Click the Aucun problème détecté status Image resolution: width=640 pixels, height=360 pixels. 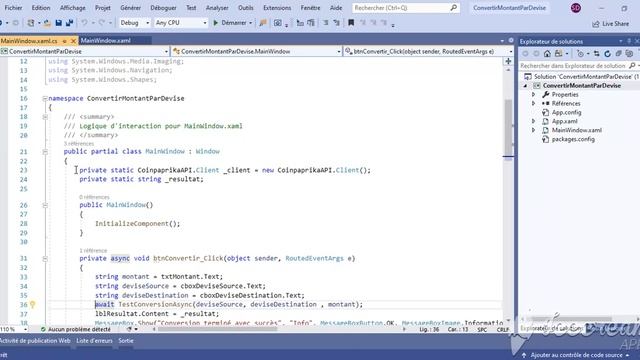point(76,329)
